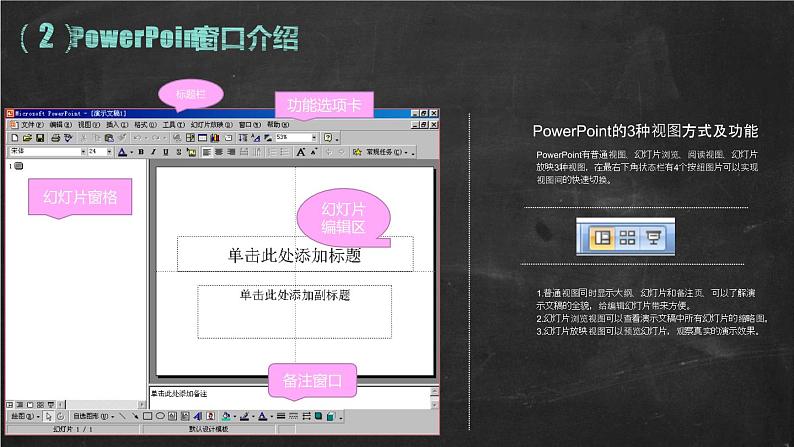This screenshot has width=794, height=447.
Task: Open the 绘图 draw menu dropdown
Action: point(25,416)
